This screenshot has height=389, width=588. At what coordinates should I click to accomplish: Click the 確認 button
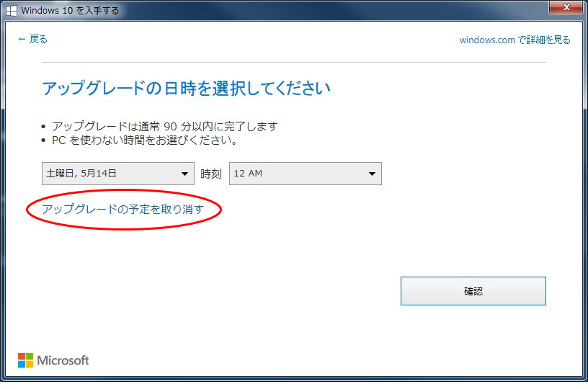point(473,291)
